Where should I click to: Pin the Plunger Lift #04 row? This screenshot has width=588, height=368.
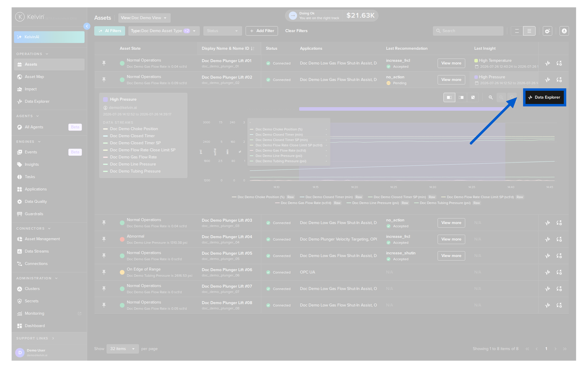point(104,239)
